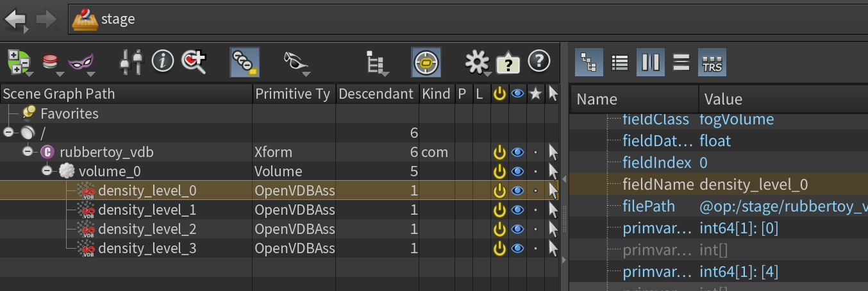Toggle the TRS transform display button
The image size is (868, 291).
click(x=712, y=63)
